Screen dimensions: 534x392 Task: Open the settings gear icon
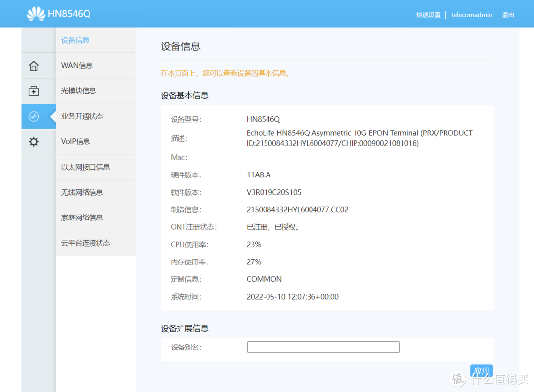33,142
